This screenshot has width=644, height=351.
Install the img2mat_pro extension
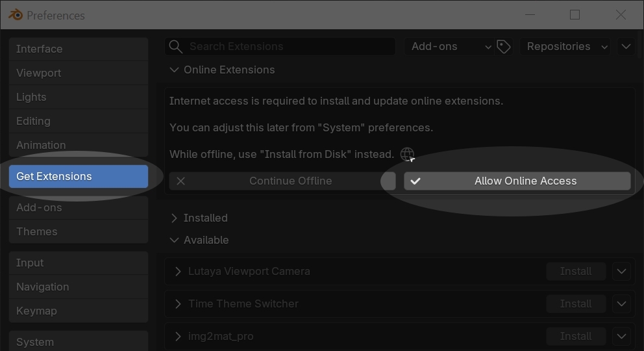click(575, 336)
